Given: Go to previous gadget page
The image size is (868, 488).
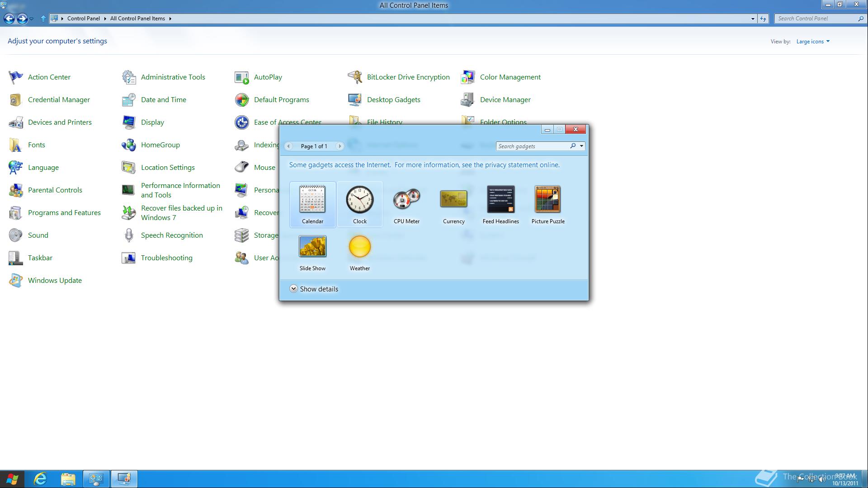Looking at the screenshot, I should point(288,146).
